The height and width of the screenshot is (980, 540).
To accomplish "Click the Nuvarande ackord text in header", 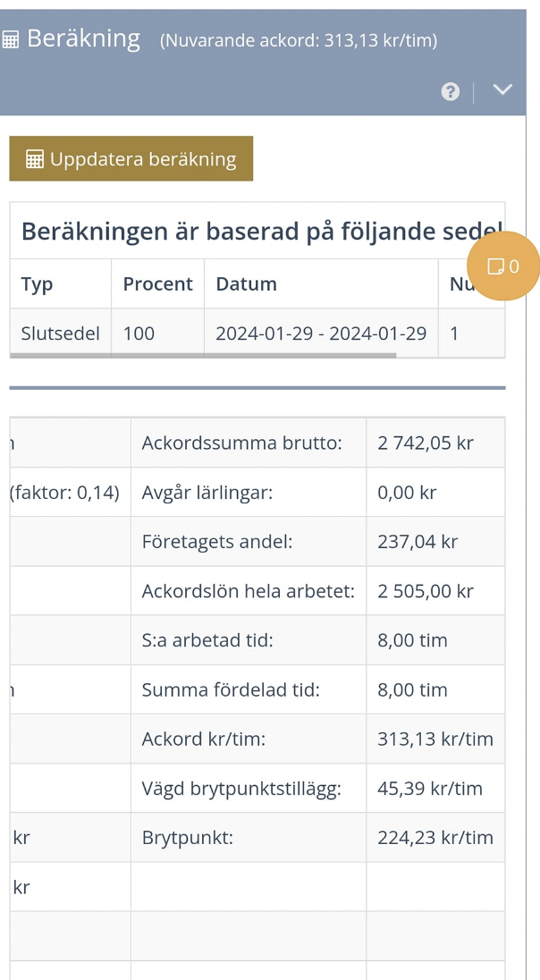I will pyautogui.click(x=298, y=40).
